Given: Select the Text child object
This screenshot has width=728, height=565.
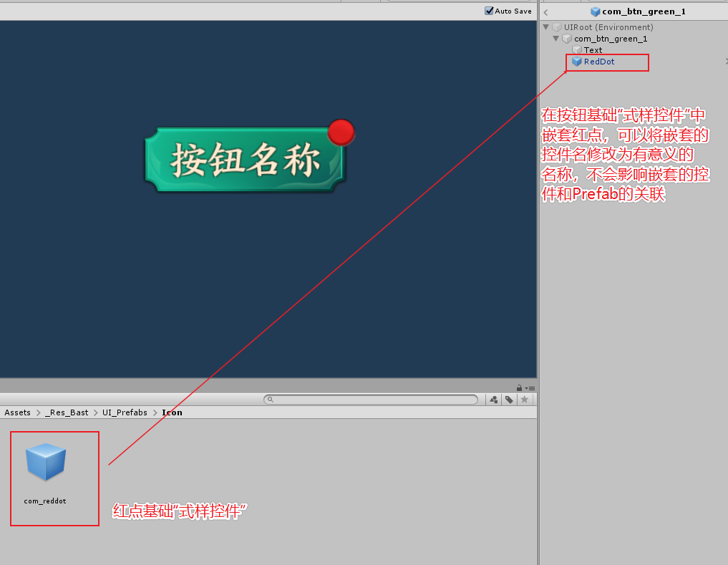Looking at the screenshot, I should (593, 49).
